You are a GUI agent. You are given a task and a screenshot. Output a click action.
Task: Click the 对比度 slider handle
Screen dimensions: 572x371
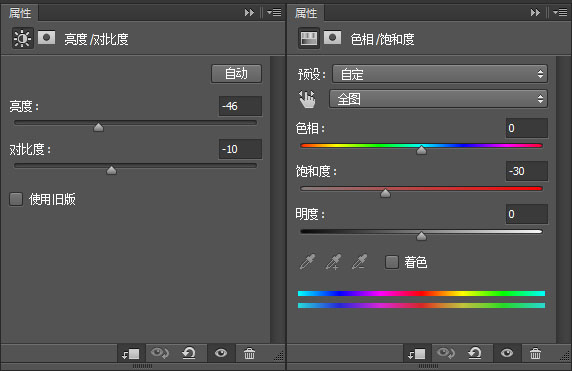[111, 170]
